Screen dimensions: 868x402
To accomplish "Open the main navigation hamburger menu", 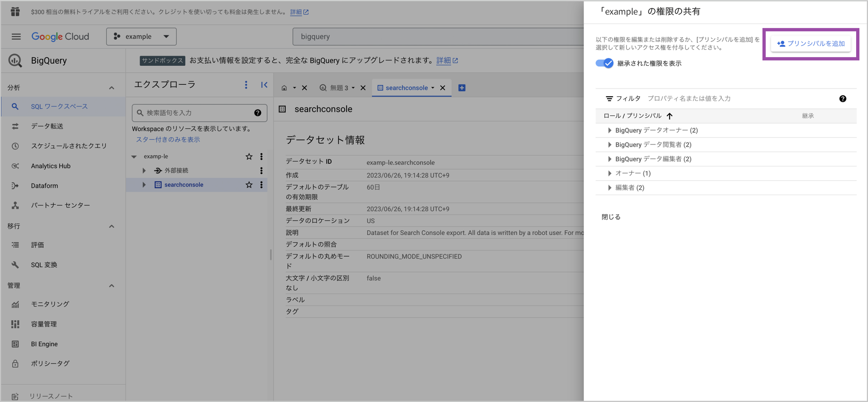I will click(16, 36).
